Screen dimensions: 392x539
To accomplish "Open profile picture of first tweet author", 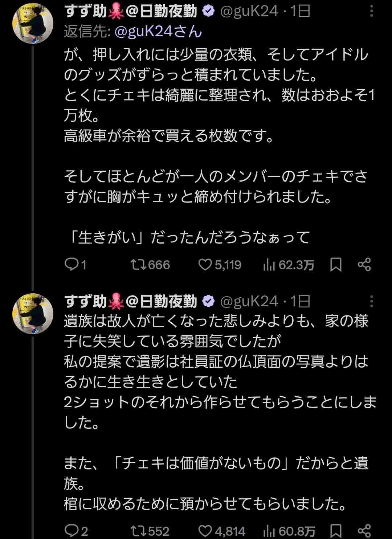I will (33, 24).
